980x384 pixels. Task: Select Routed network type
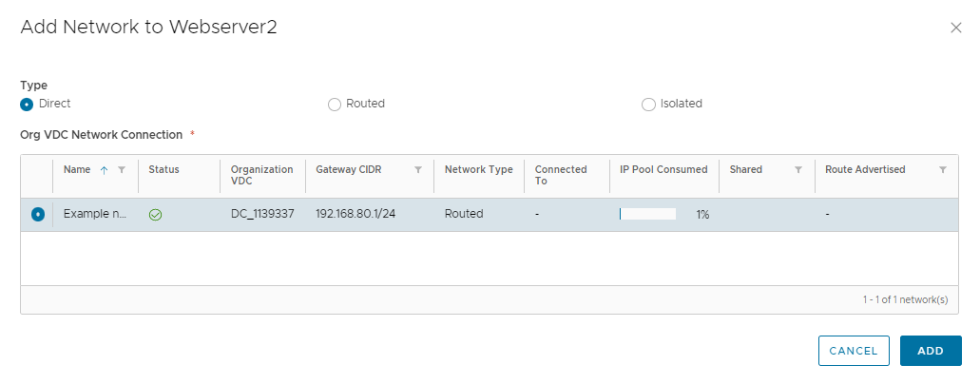point(334,105)
